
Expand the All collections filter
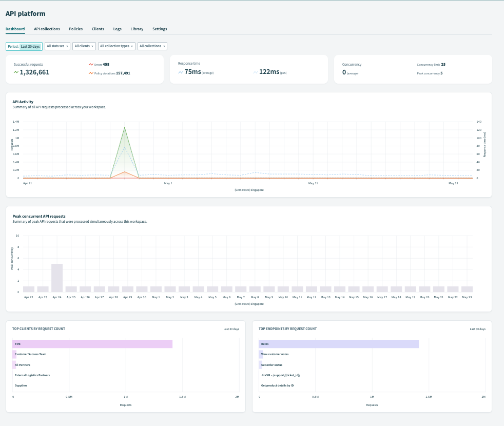click(x=152, y=46)
